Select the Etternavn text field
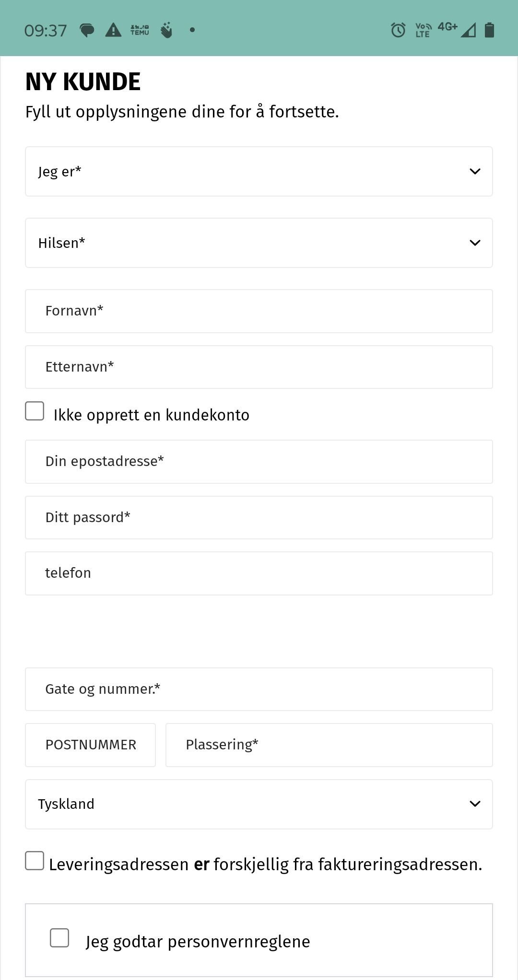The image size is (518, 980). 259,367
